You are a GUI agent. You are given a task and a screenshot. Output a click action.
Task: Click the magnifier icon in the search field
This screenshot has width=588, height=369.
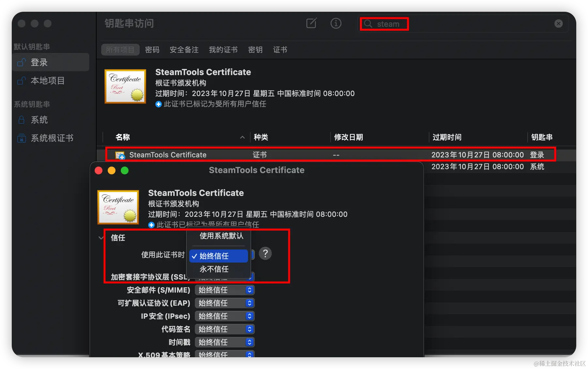pyautogui.click(x=368, y=24)
